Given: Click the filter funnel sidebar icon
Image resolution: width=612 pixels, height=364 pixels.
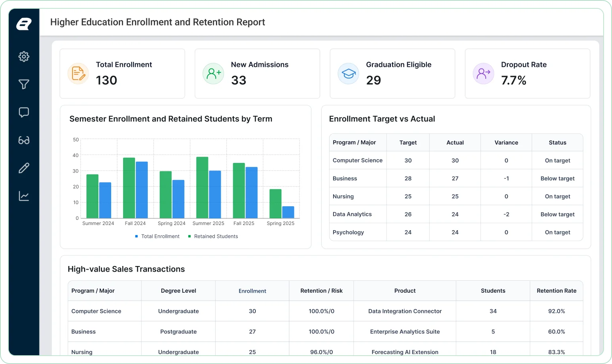Looking at the screenshot, I should click(24, 84).
